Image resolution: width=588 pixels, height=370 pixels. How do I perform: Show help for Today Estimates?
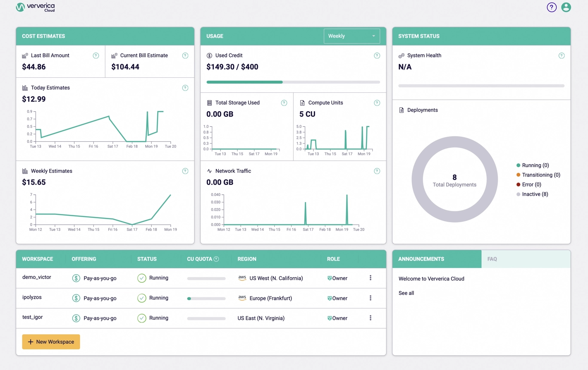tap(185, 88)
